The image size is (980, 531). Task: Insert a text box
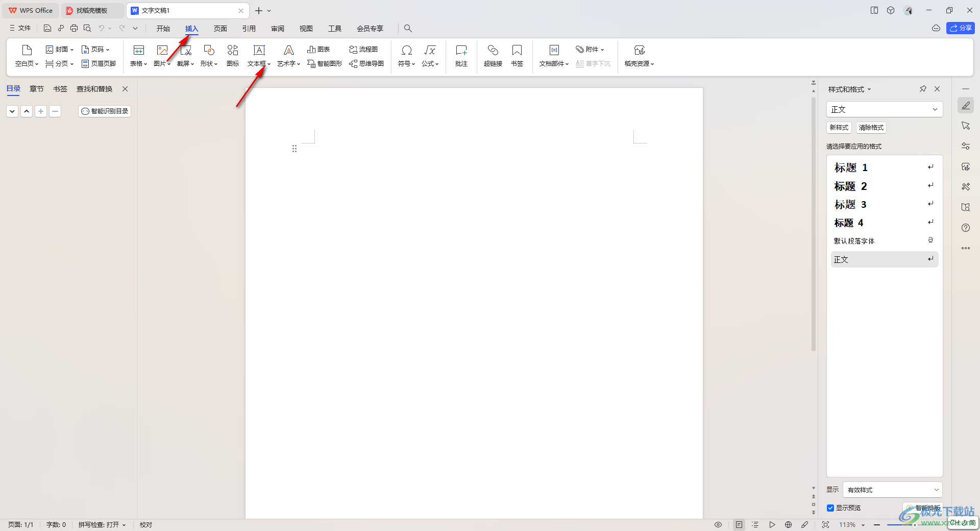point(259,56)
